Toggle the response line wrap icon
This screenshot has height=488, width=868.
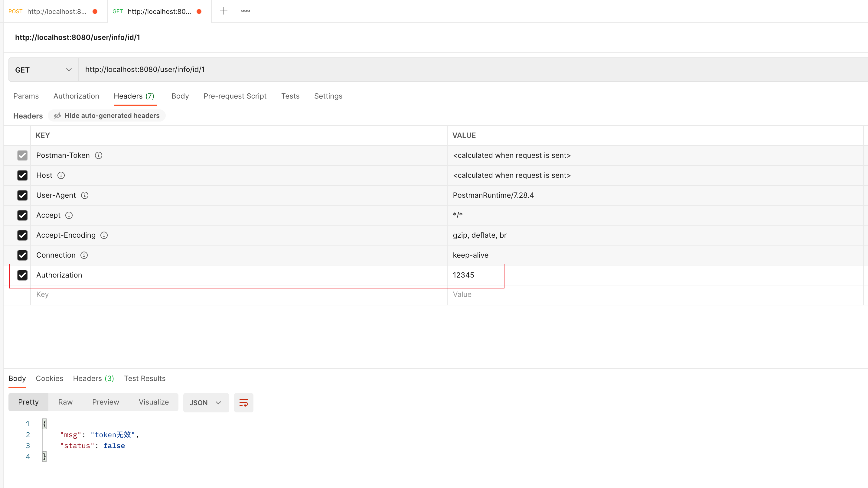click(243, 402)
